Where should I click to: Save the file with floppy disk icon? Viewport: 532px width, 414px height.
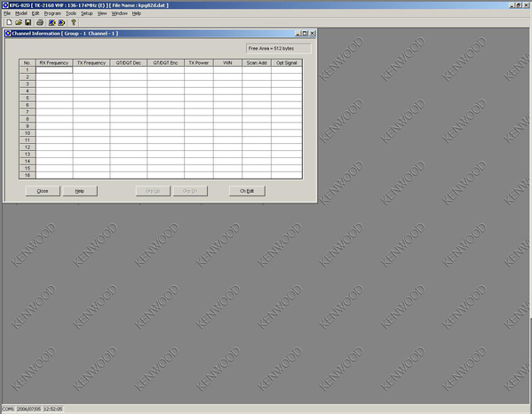coord(28,22)
